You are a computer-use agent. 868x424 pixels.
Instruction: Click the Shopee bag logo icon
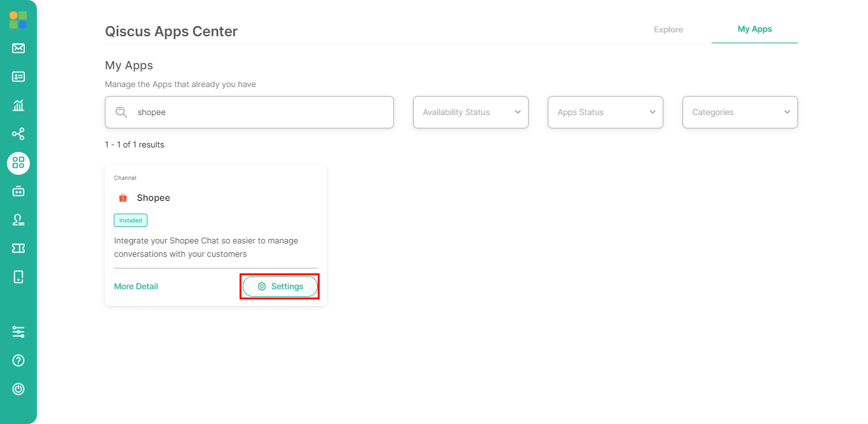pyautogui.click(x=123, y=198)
